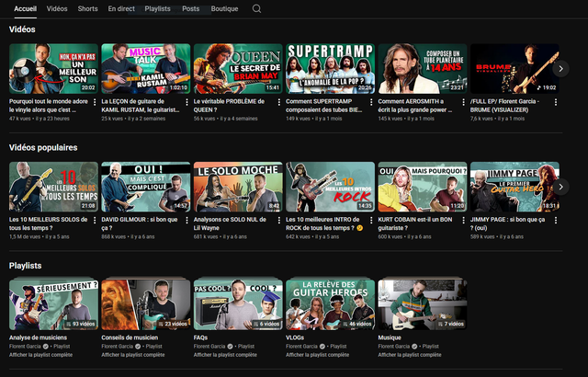Open the Supertramp video title link

(x=324, y=106)
